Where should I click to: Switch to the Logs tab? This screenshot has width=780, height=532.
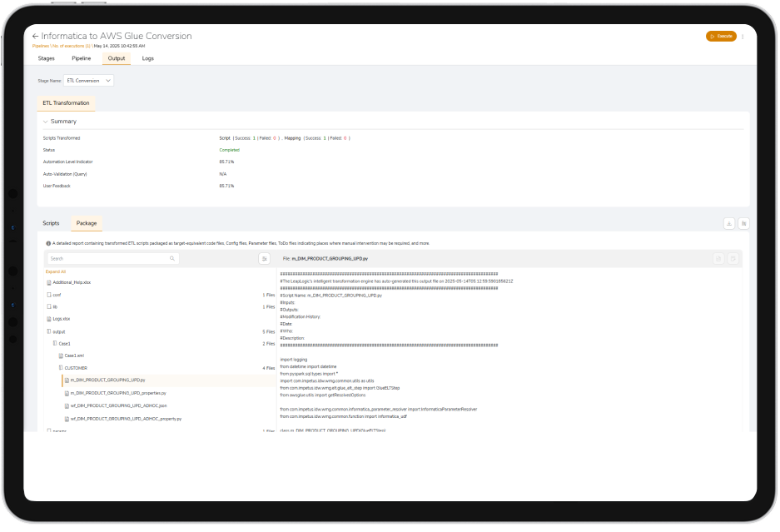click(147, 58)
